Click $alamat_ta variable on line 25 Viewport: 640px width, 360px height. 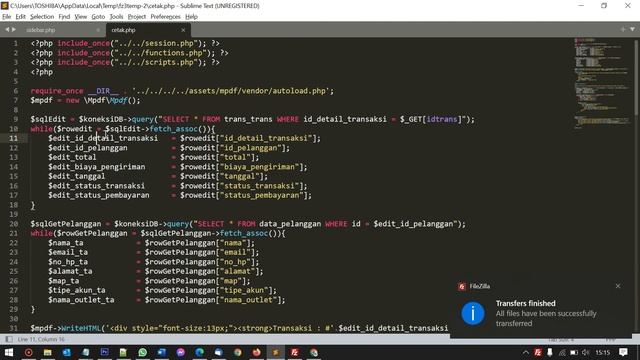[x=70, y=271]
